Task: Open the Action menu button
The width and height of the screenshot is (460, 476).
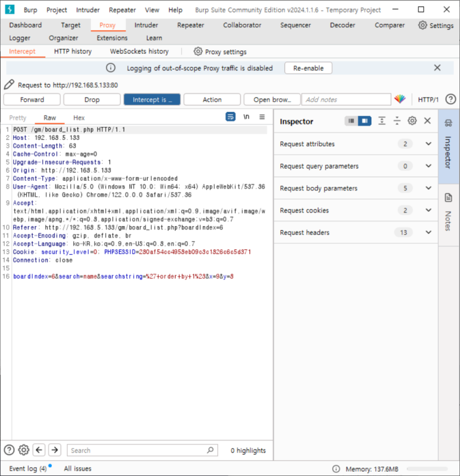Action: tap(212, 99)
